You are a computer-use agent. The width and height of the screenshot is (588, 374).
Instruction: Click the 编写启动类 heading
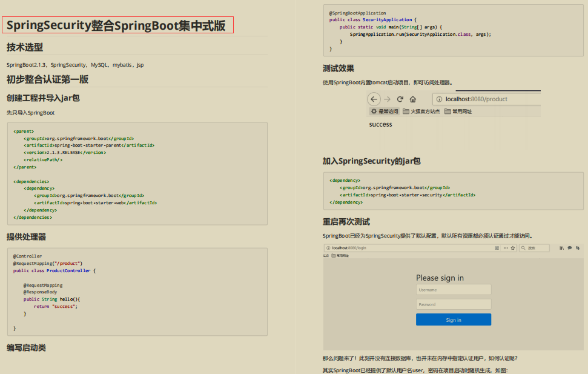[26, 348]
